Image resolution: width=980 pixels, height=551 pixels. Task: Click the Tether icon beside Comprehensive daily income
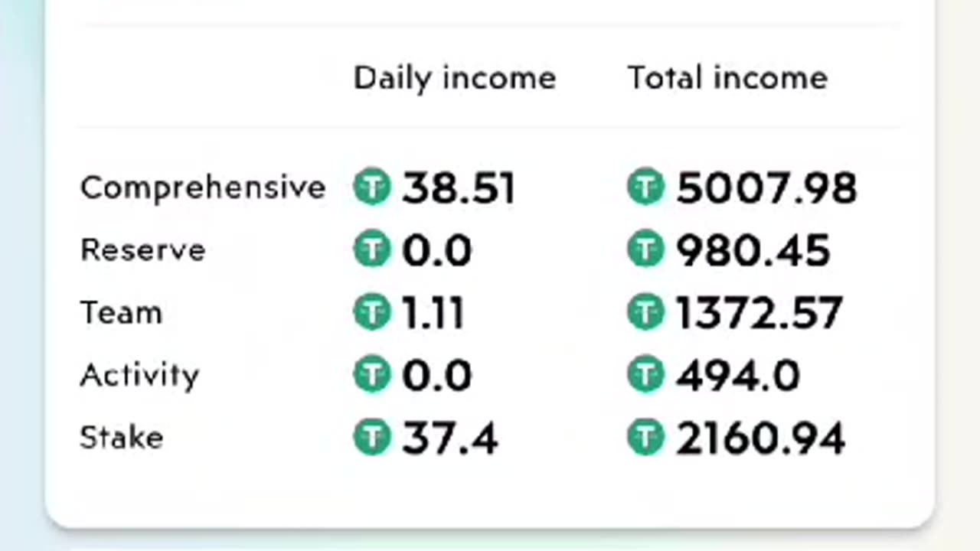(x=372, y=187)
